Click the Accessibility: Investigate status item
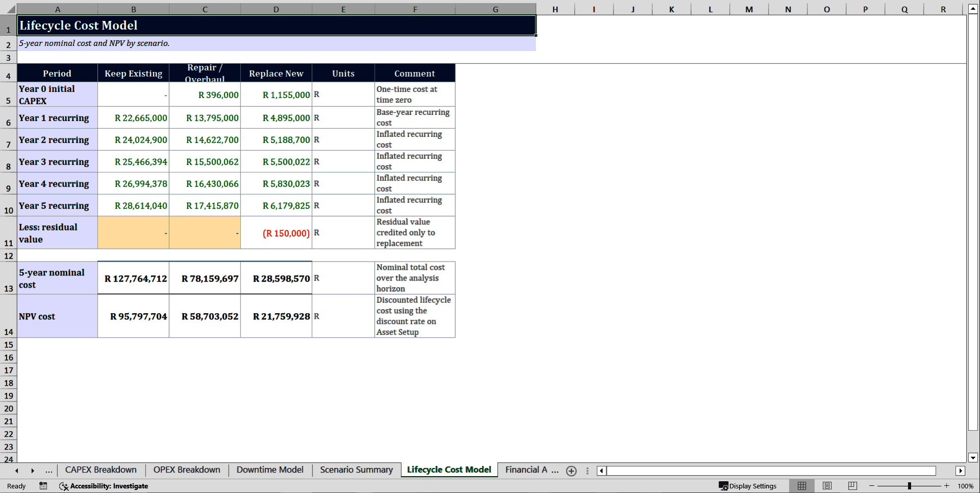Image resolution: width=980 pixels, height=493 pixels. 104,486
